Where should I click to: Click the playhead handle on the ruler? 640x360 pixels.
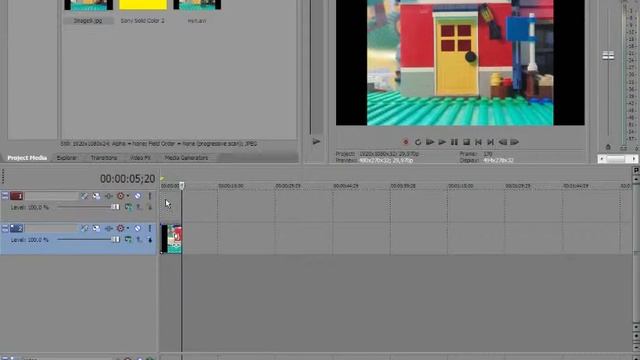[182, 186]
